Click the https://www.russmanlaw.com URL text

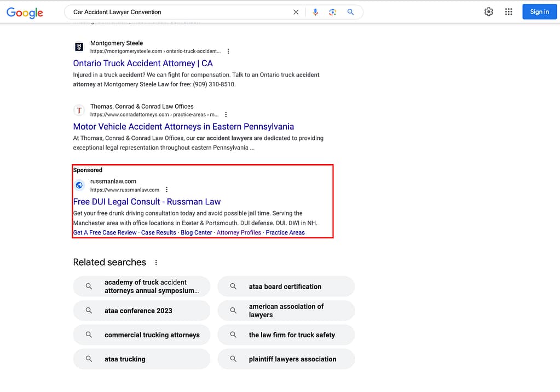pos(125,190)
